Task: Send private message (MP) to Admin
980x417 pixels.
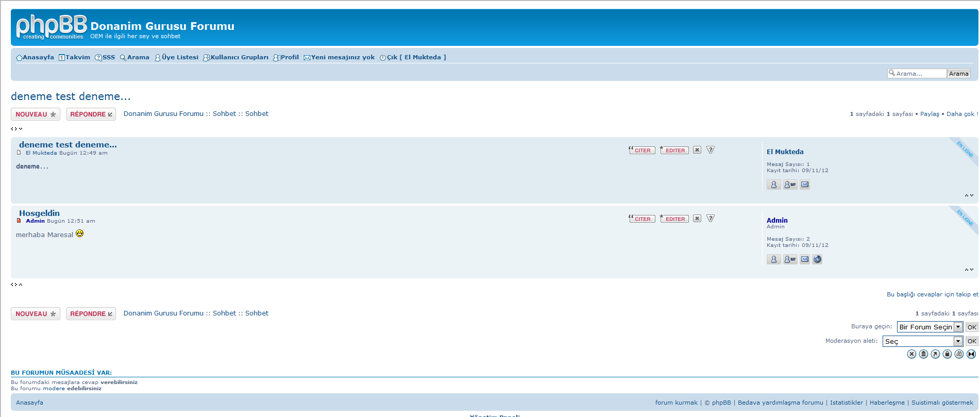Action: tap(790, 259)
